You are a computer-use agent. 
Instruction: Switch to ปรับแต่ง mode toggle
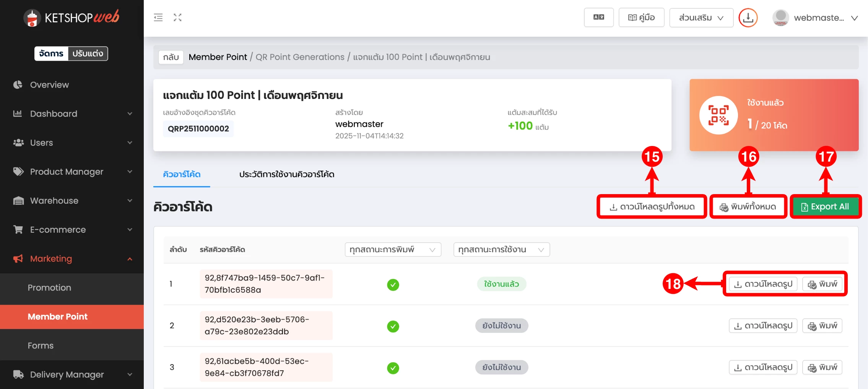[x=88, y=53]
